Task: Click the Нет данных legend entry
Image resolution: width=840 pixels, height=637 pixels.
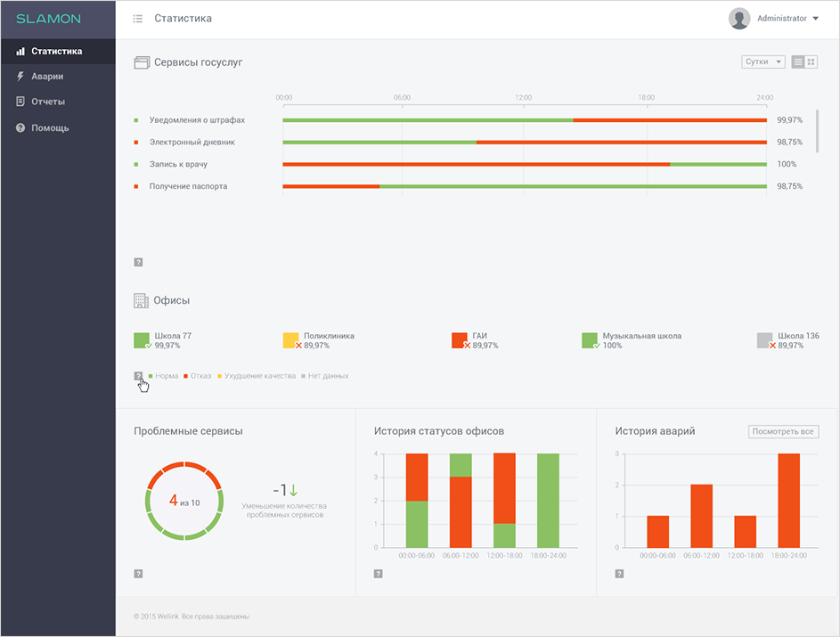Action: [325, 376]
